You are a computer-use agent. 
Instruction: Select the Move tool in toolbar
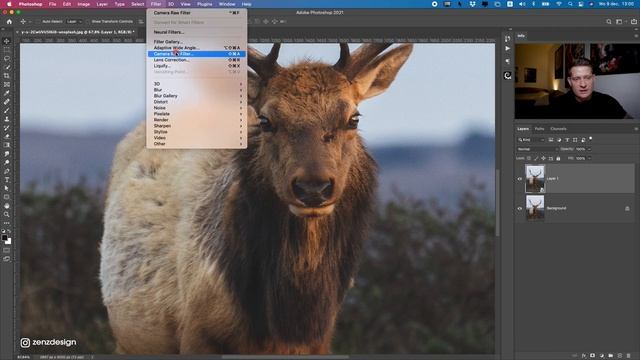point(7,41)
